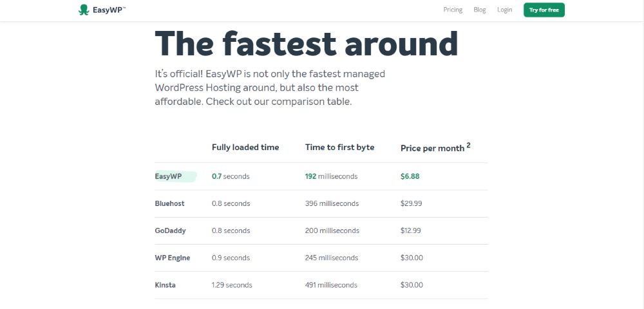Open footnote 2 superscript beside price header
Viewport: 644px width, 309px height.
(x=468, y=145)
